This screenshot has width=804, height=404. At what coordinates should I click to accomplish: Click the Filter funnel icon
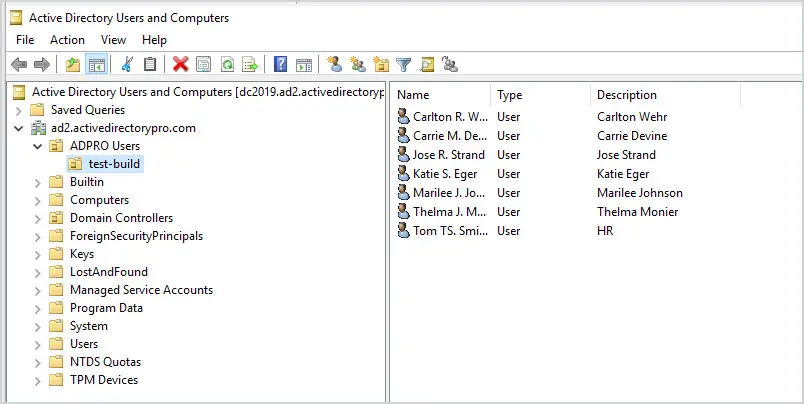tap(404, 65)
